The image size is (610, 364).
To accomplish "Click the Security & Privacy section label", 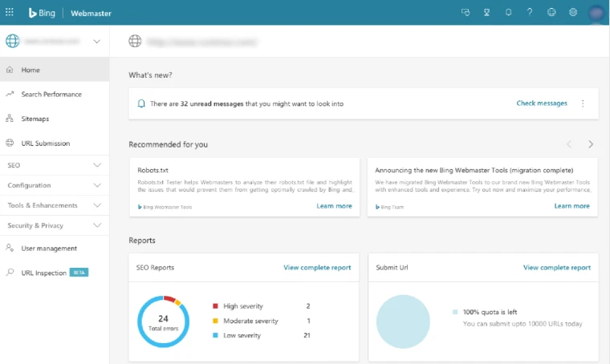I will (35, 225).
